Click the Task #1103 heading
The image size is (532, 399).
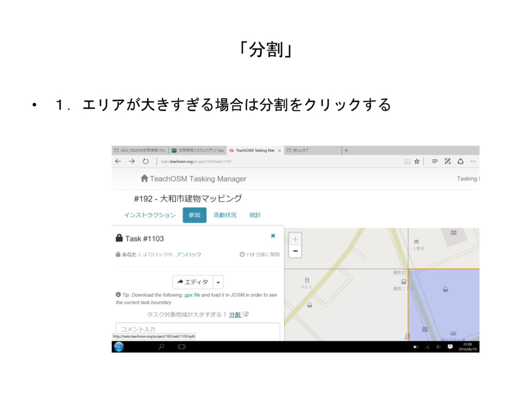click(x=144, y=239)
